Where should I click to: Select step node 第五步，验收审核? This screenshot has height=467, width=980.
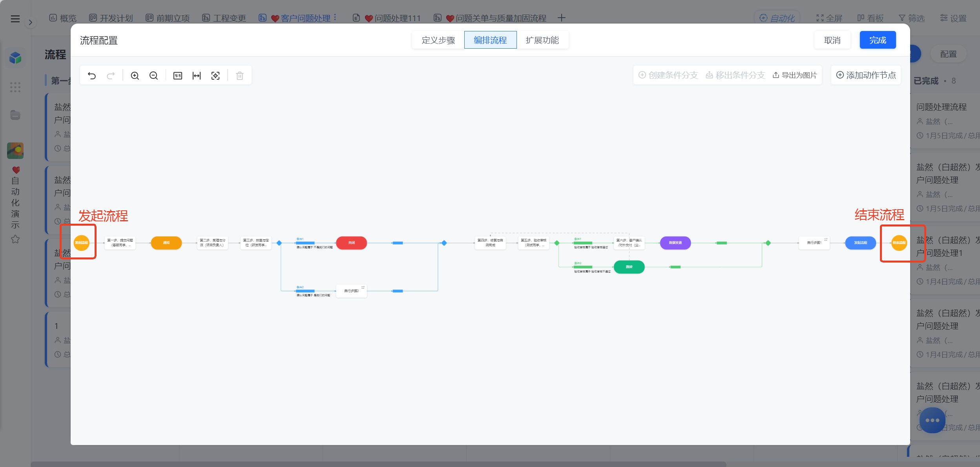(x=533, y=243)
